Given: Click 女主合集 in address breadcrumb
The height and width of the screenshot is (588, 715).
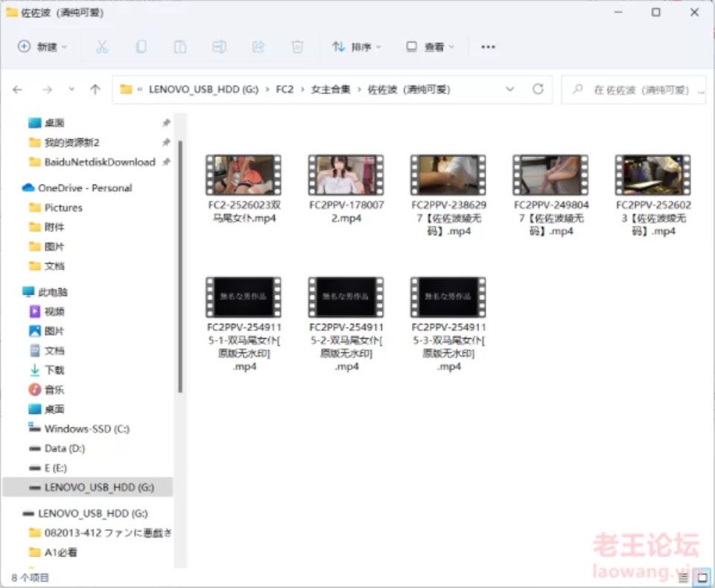Looking at the screenshot, I should pyautogui.click(x=331, y=89).
